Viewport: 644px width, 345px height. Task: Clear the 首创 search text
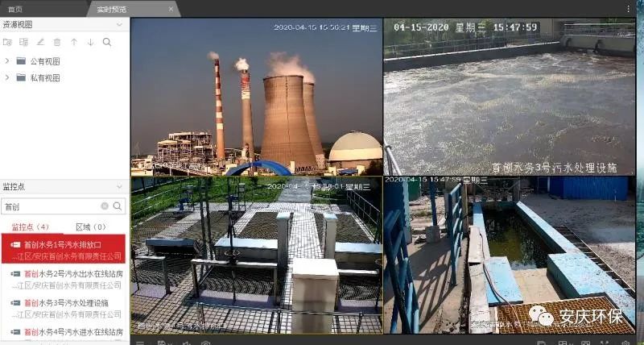click(105, 206)
